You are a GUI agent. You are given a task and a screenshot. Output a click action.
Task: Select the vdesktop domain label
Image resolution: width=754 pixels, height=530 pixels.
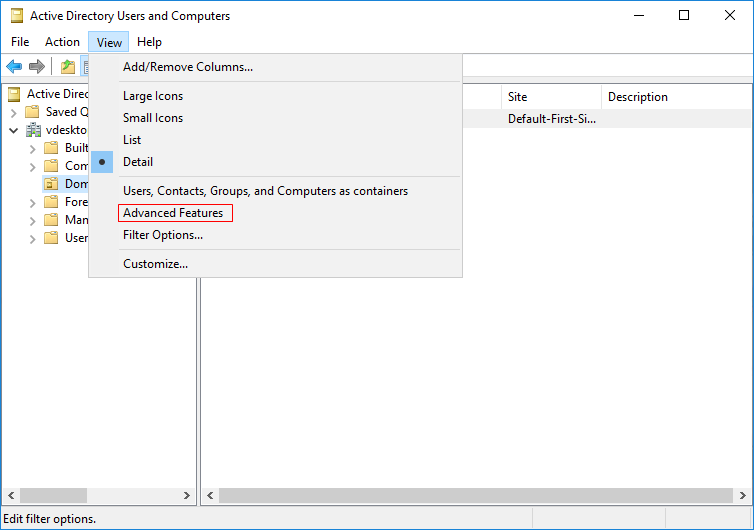[66, 130]
